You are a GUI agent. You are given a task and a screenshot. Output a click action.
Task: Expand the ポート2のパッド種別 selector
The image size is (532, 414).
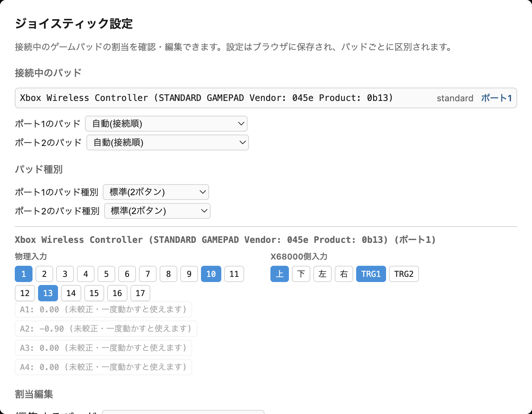[157, 211]
